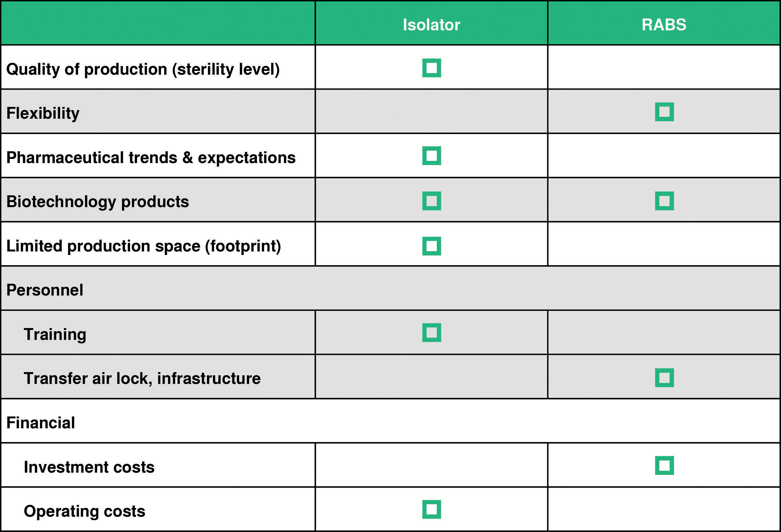The image size is (781, 532).
Task: Click the Operating costs label
Action: click(84, 511)
